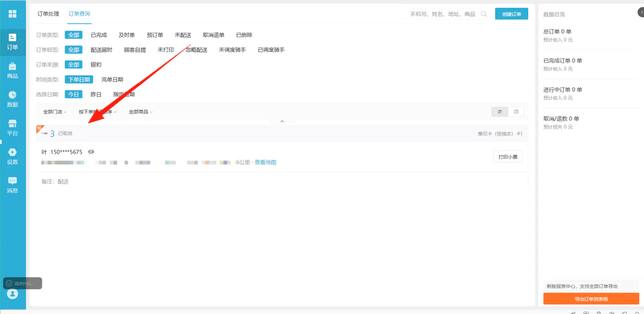This screenshot has width=644, height=314.
Task: Choose 完单日期 time type
Action: pos(112,80)
